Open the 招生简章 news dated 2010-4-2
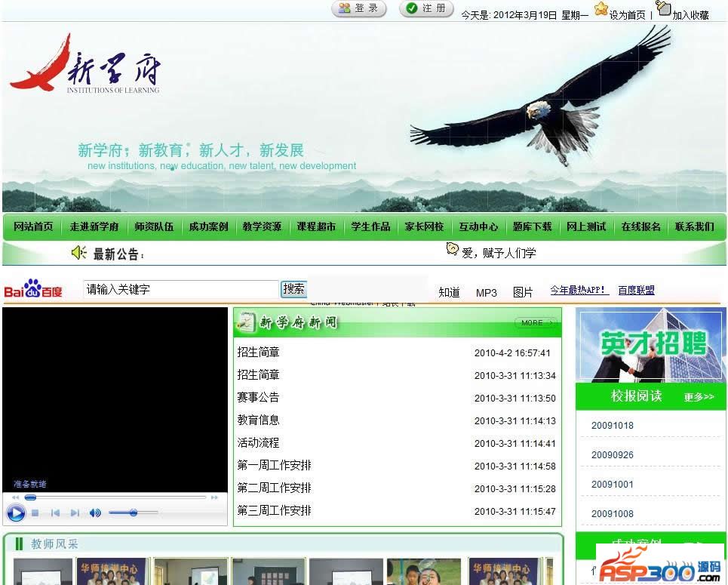The image size is (728, 585). click(258, 353)
